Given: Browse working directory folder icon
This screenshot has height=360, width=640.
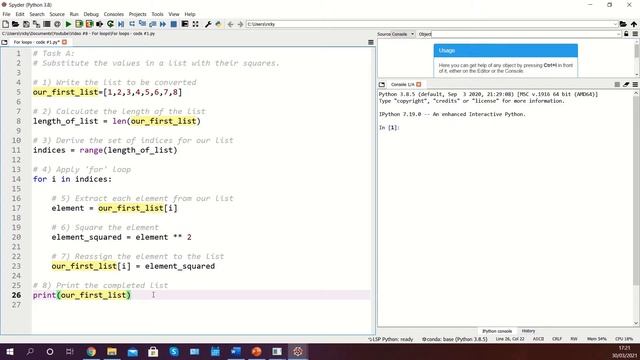Looking at the screenshot, I should pyautogui.click(x=623, y=24).
